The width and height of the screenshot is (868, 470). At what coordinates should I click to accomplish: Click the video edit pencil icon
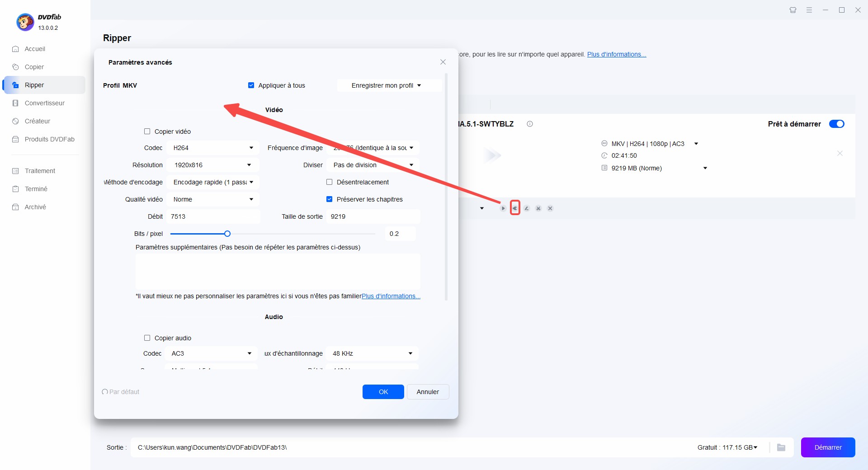(x=527, y=208)
